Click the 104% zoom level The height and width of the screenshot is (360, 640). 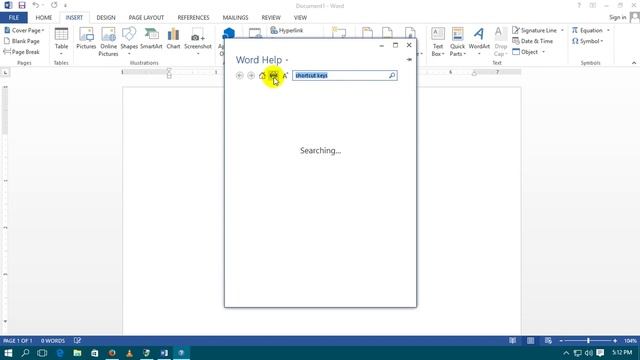pyautogui.click(x=630, y=340)
